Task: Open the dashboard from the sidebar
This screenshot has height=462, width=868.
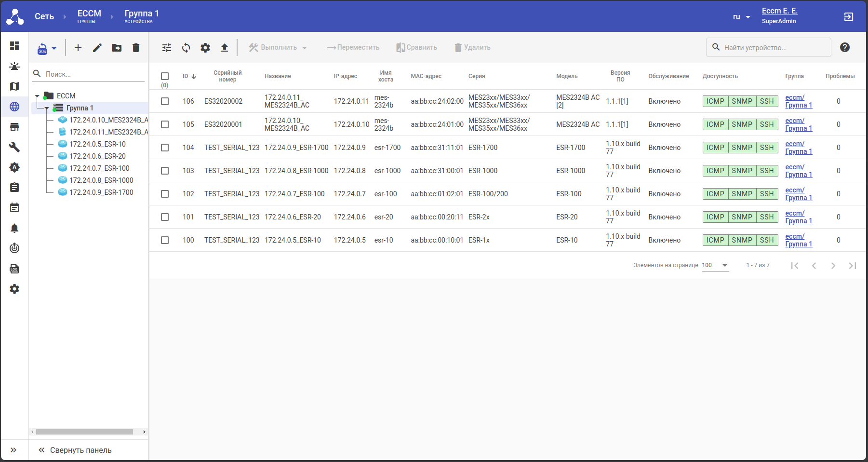Action: point(14,46)
